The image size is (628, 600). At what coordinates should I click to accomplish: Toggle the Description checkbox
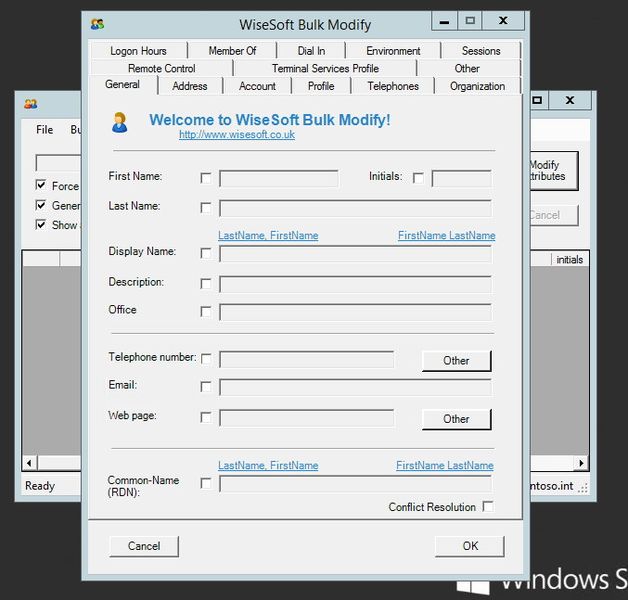pos(206,284)
